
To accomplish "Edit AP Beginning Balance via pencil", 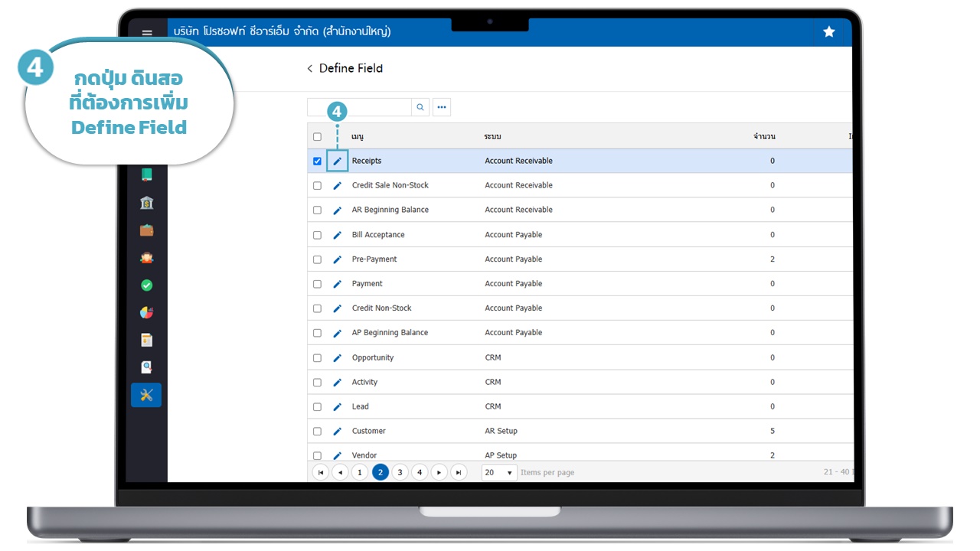I will coord(337,333).
